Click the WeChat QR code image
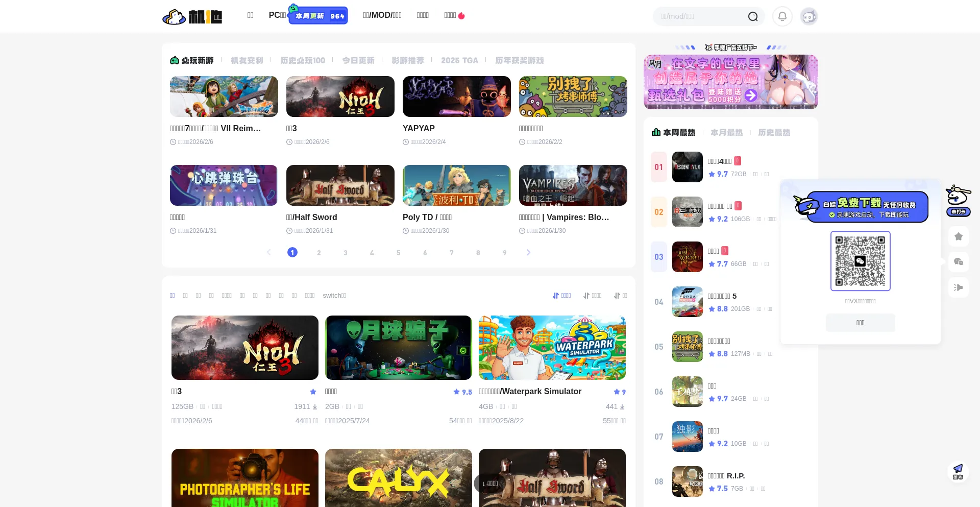Image resolution: width=980 pixels, height=507 pixels. point(861,261)
